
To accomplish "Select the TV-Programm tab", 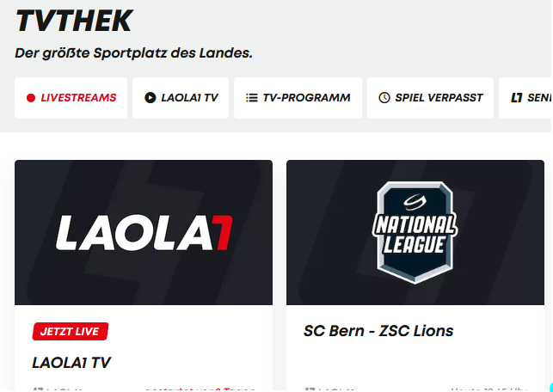I will [x=298, y=98].
